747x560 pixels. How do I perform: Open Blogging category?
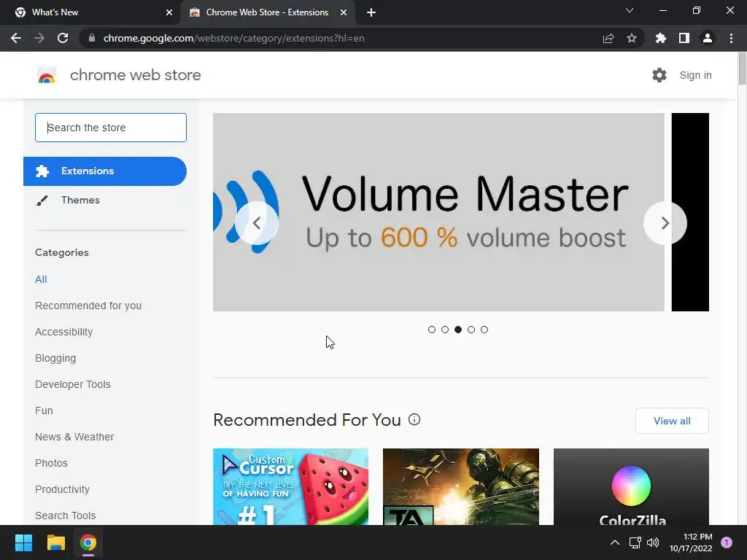(55, 358)
